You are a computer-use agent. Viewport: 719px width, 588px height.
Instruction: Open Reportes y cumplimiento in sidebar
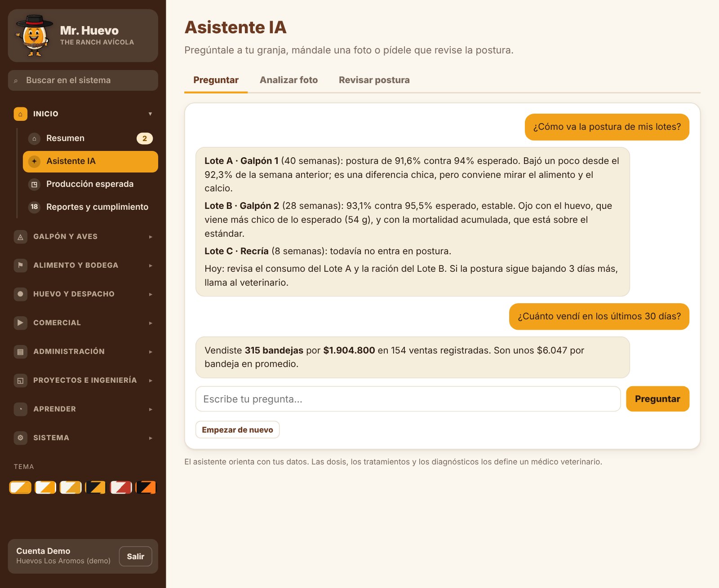point(90,207)
